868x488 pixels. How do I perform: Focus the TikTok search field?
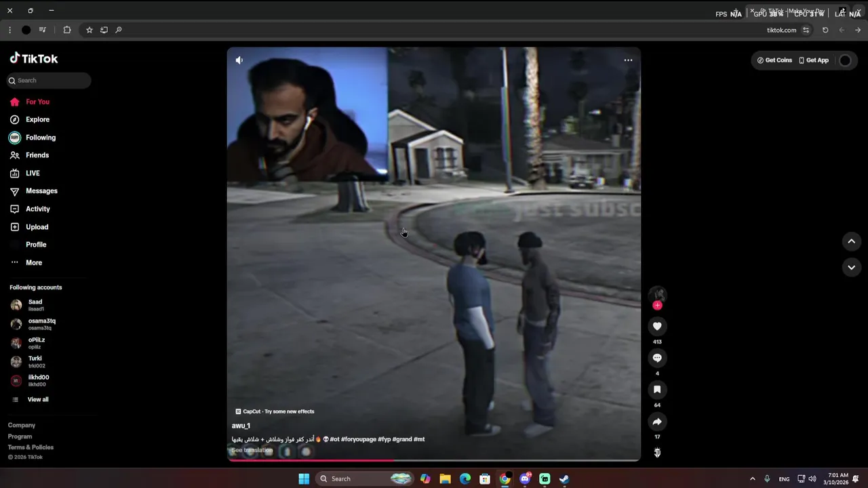click(x=50, y=81)
